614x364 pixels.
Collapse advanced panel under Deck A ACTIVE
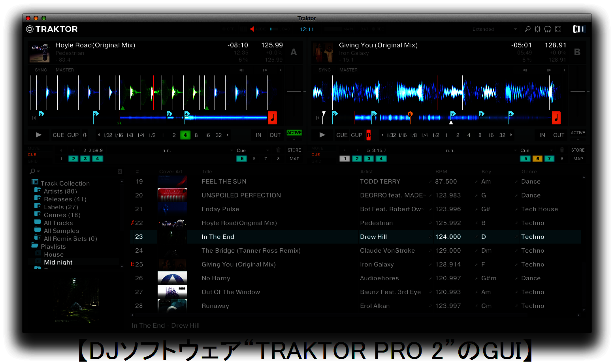click(294, 139)
